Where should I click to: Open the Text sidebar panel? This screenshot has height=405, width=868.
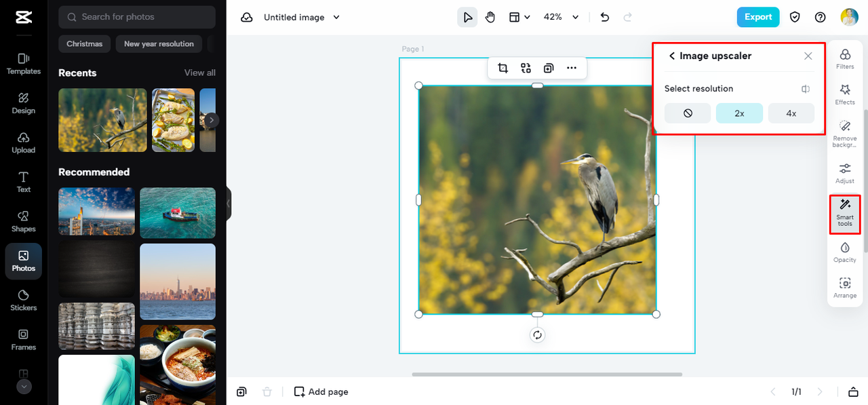pos(24,182)
